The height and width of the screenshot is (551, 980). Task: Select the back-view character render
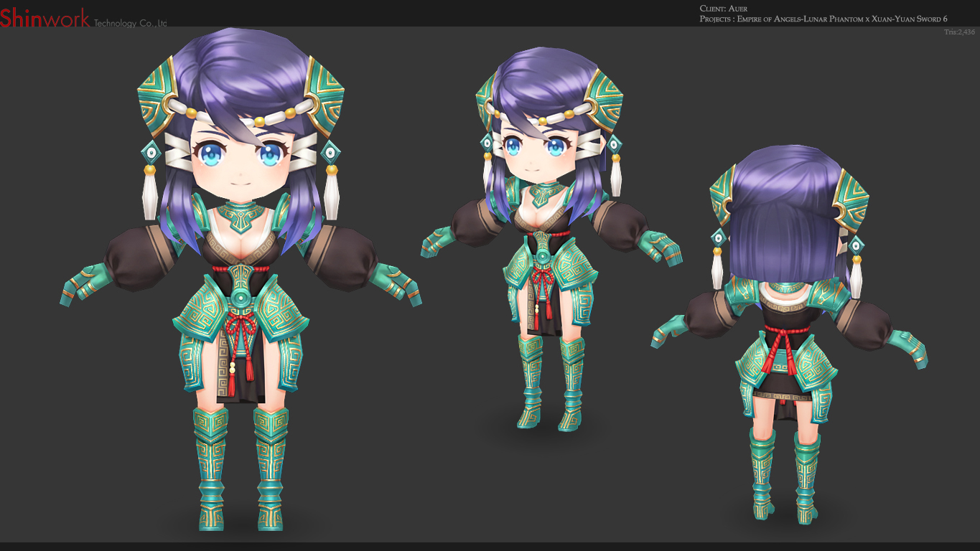tap(789, 336)
